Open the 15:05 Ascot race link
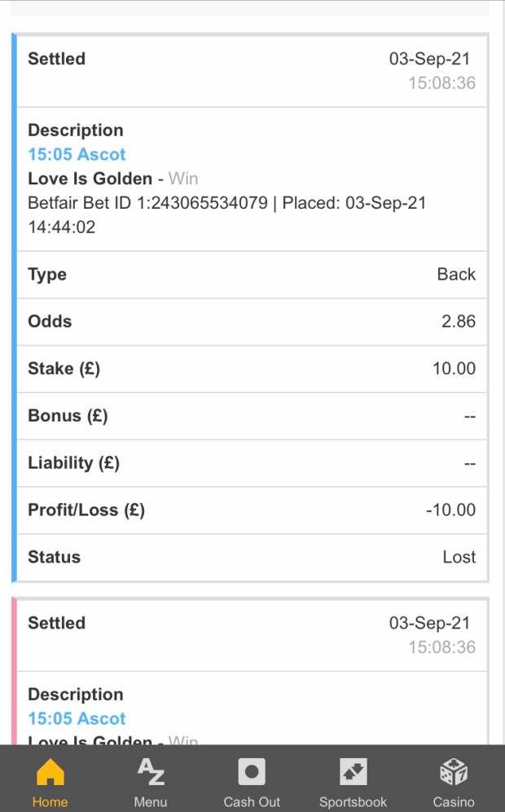This screenshot has height=812, width=505. pyautogui.click(x=77, y=154)
